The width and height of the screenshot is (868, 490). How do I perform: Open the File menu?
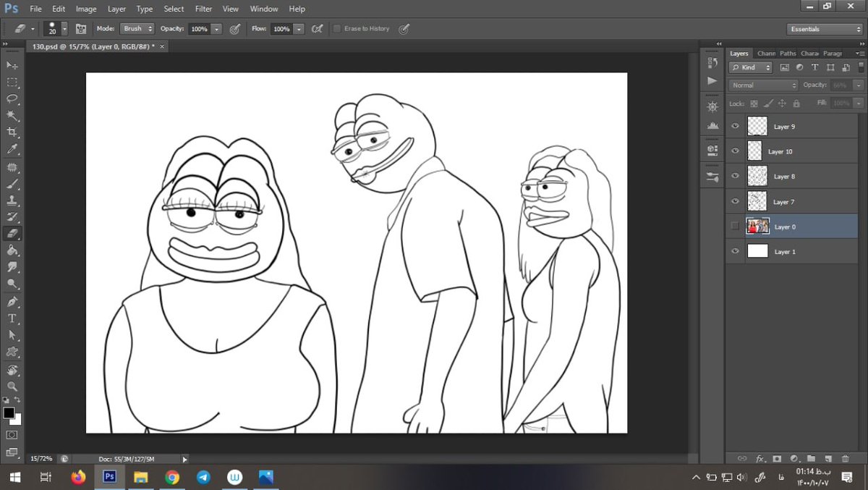tap(35, 9)
